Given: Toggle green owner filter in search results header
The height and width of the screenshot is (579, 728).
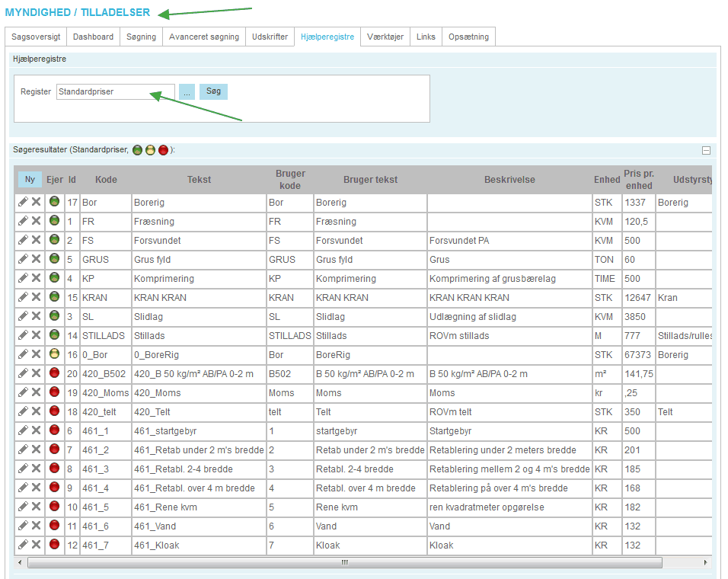Looking at the screenshot, I should point(137,150).
